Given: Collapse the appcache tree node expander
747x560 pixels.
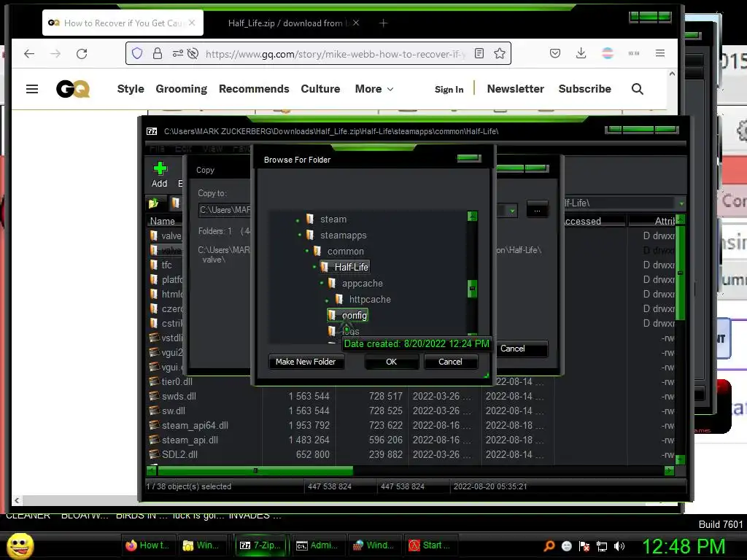Looking at the screenshot, I should (322, 284).
